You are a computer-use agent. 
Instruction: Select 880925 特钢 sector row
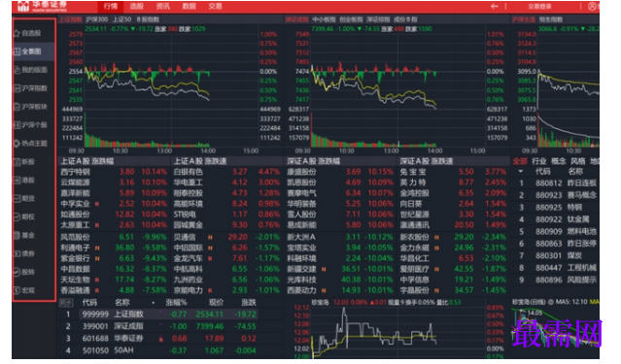click(x=556, y=208)
